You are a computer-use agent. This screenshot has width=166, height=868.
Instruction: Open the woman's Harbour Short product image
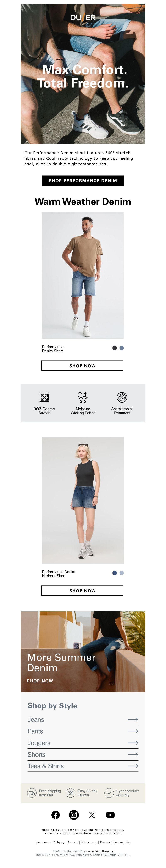tap(83, 500)
